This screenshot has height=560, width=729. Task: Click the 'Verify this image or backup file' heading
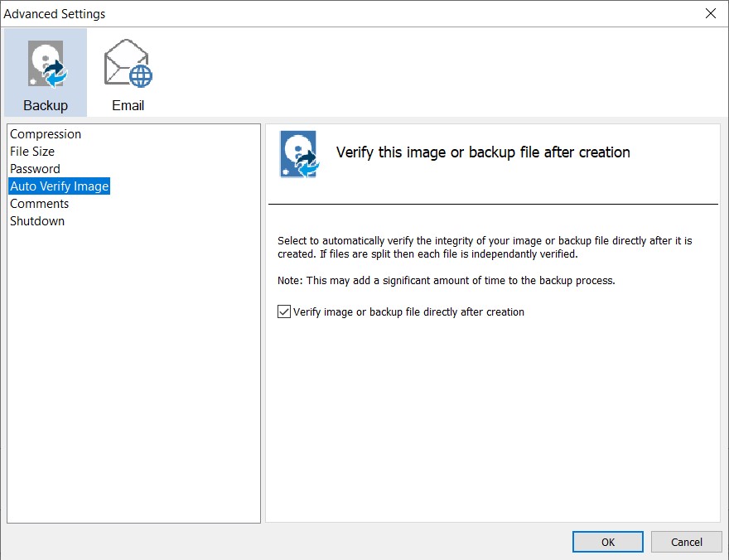pyautogui.click(x=483, y=152)
